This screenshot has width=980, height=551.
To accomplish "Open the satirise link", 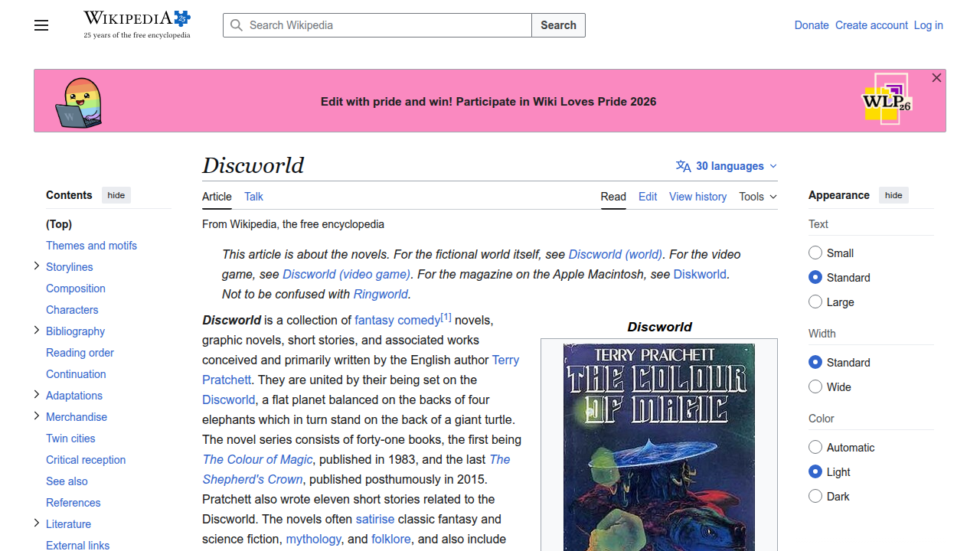I will 375,519.
